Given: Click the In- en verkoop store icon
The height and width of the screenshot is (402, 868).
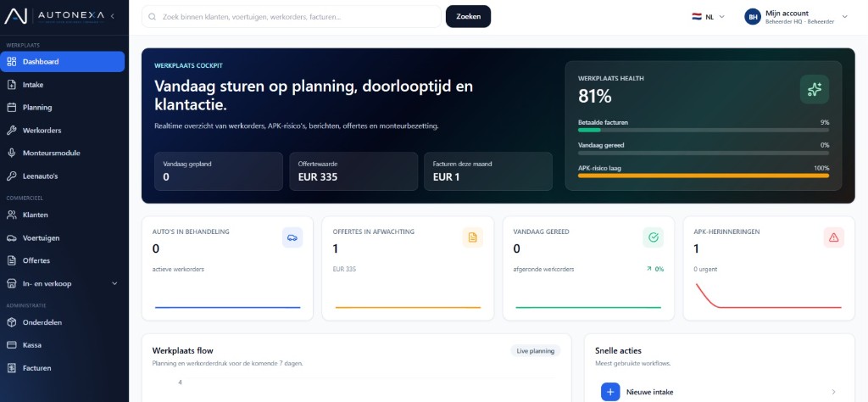Looking at the screenshot, I should coord(12,283).
